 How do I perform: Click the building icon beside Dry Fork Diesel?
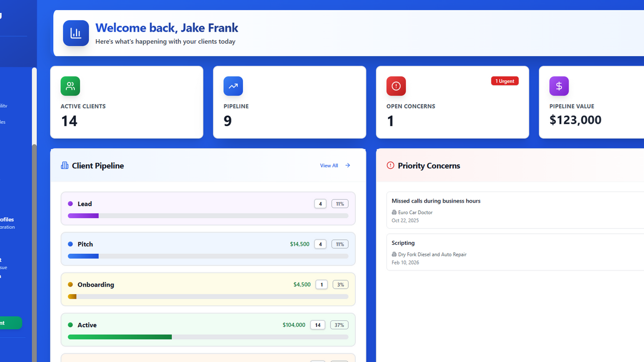click(394, 254)
